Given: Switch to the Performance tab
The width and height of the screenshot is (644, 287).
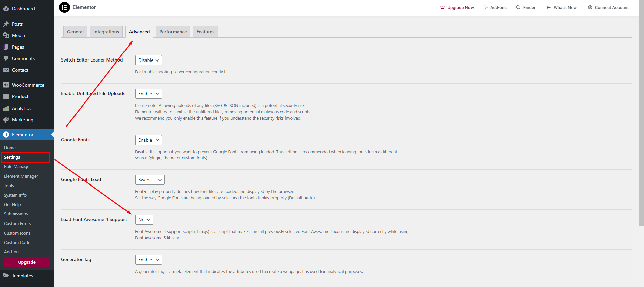Looking at the screenshot, I should [173, 32].
